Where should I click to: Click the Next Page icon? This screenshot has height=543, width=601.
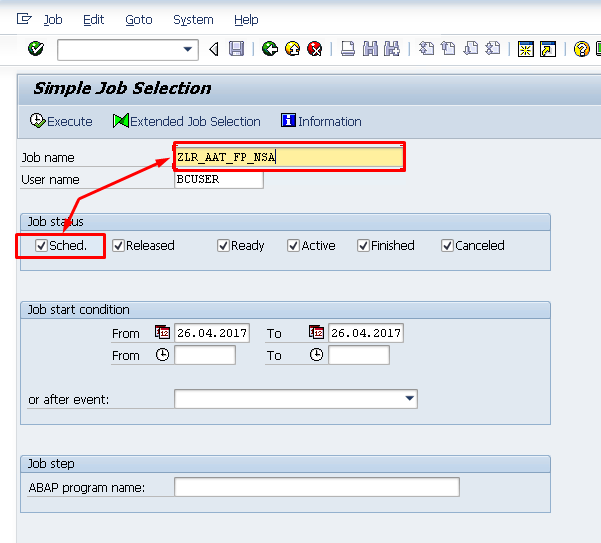click(x=471, y=49)
